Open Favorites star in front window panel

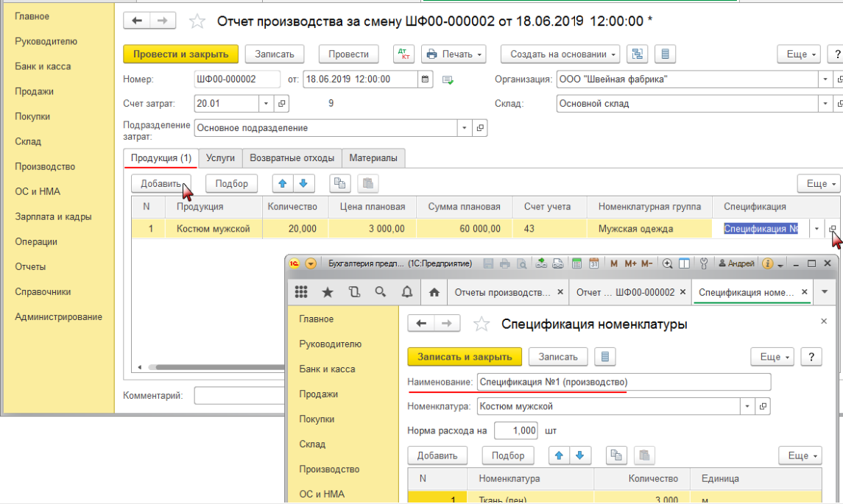(328, 292)
